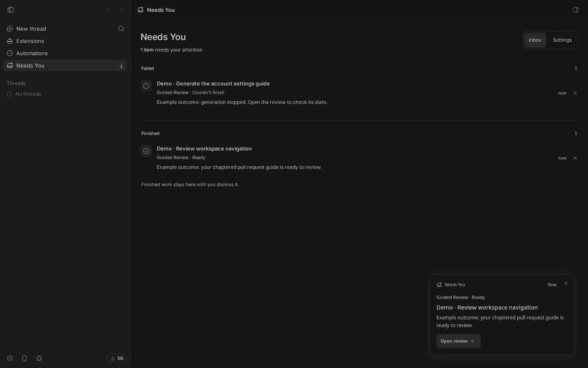Click the notification title Demo · Review workspace navigation

point(487,307)
